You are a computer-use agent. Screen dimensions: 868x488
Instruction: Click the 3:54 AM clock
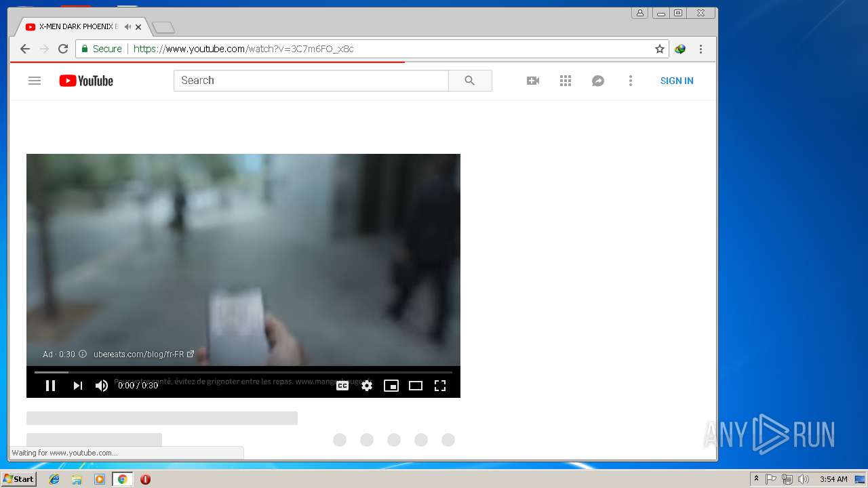[833, 479]
